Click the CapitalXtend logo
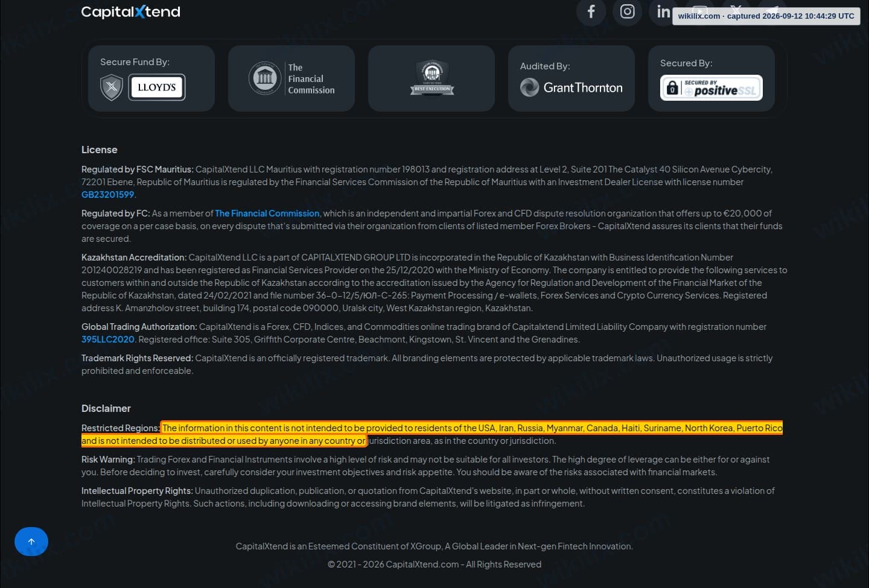Screen dimensions: 869x588 tap(130, 11)
